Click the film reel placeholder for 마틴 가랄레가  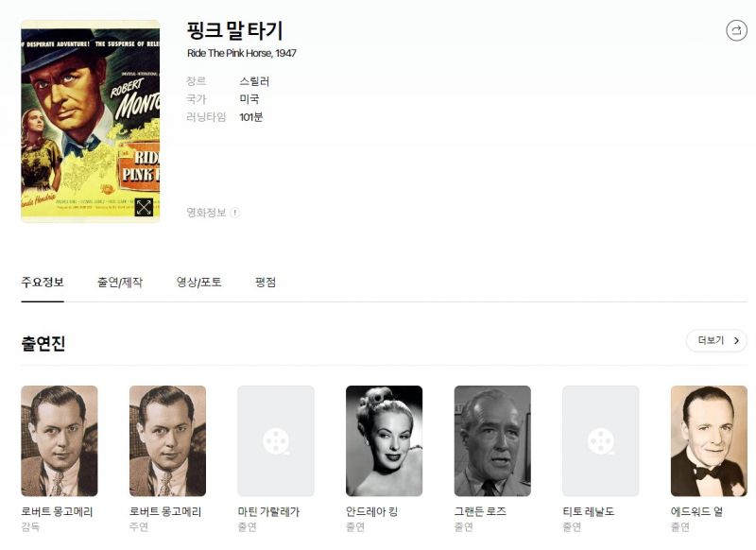pyautogui.click(x=276, y=441)
